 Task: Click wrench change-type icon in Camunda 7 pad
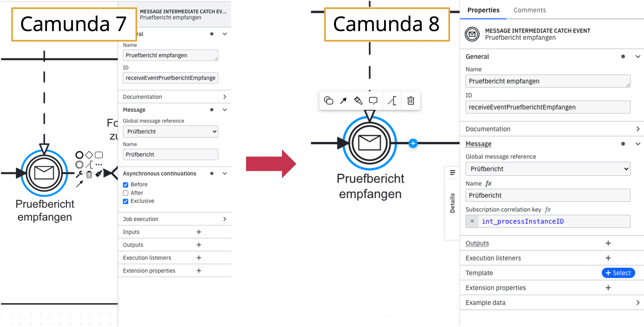click(x=79, y=174)
